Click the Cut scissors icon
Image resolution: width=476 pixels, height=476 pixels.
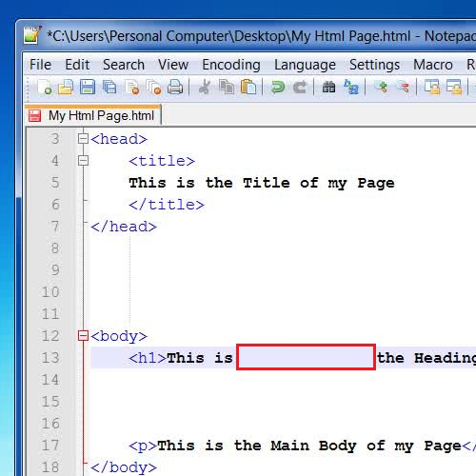(x=205, y=87)
